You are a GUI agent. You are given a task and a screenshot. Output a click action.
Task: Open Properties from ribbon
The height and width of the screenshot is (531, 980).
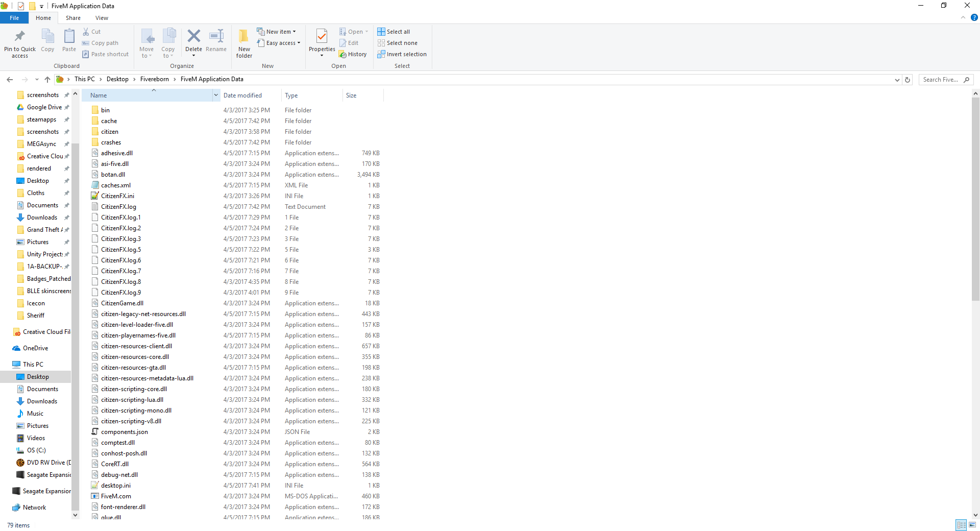coord(322,42)
